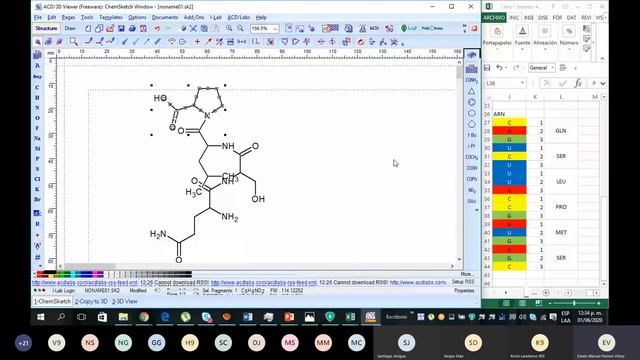Viewport: 640px width, 360px height.
Task: Click the Excel zoom slider
Action: pyautogui.click(x=574, y=303)
